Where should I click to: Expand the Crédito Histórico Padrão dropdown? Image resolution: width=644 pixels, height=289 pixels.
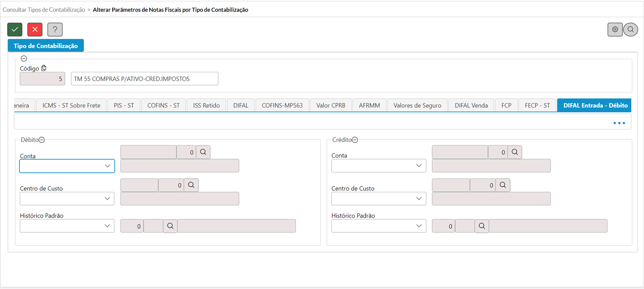[x=379, y=226]
